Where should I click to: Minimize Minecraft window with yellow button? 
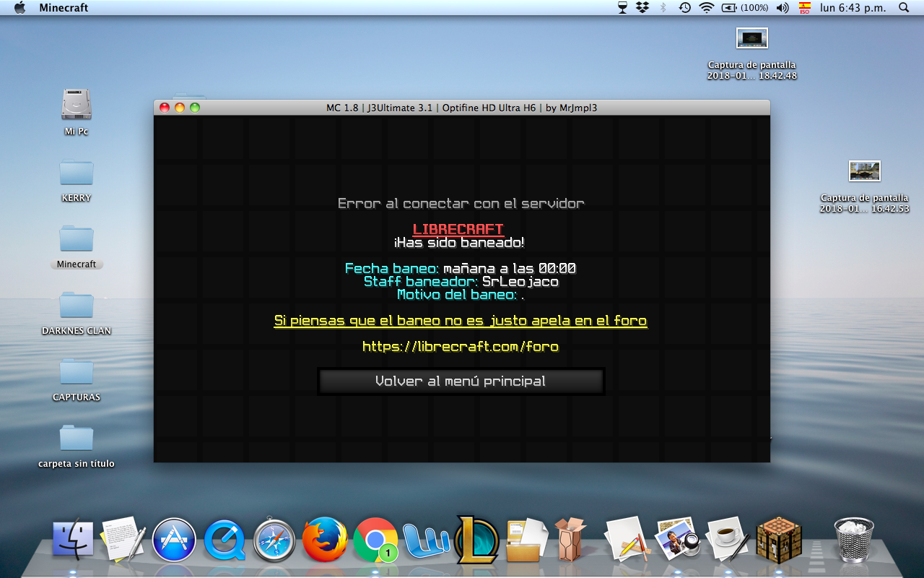(x=180, y=108)
